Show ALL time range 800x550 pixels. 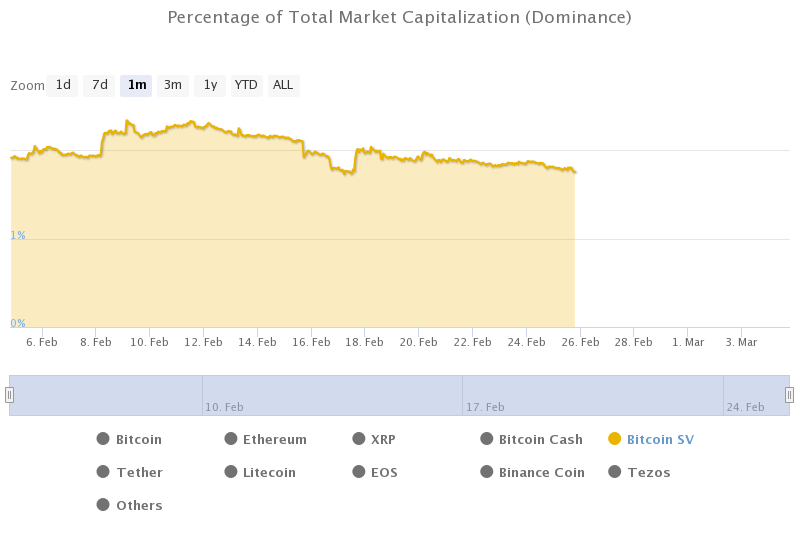pyautogui.click(x=283, y=85)
